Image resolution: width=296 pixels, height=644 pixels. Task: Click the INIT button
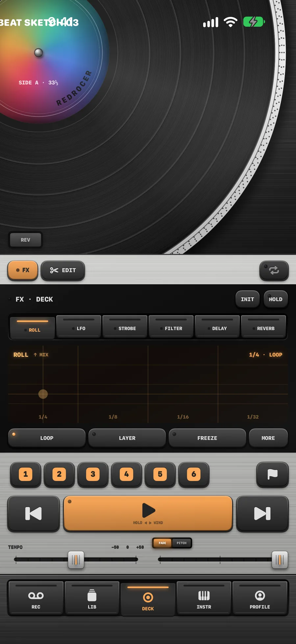click(247, 299)
